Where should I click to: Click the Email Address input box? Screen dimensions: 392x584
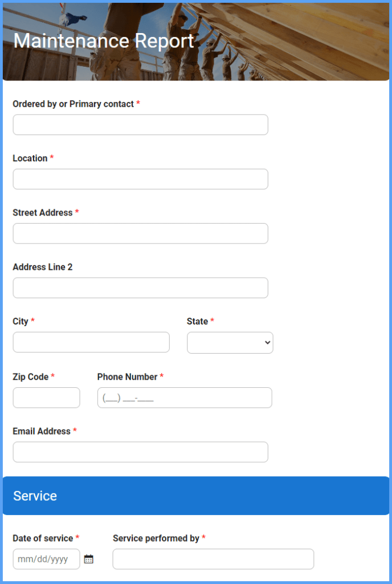pos(140,452)
